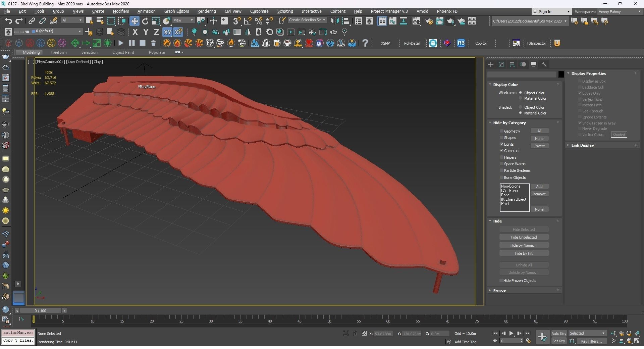Select Shaded Object Color radio button
This screenshot has height=349, width=644.
tap(521, 107)
